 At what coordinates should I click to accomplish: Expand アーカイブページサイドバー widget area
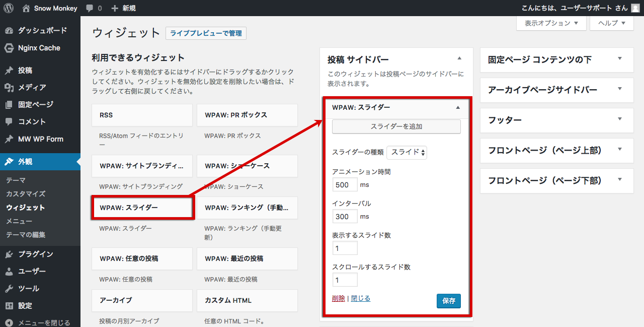620,89
